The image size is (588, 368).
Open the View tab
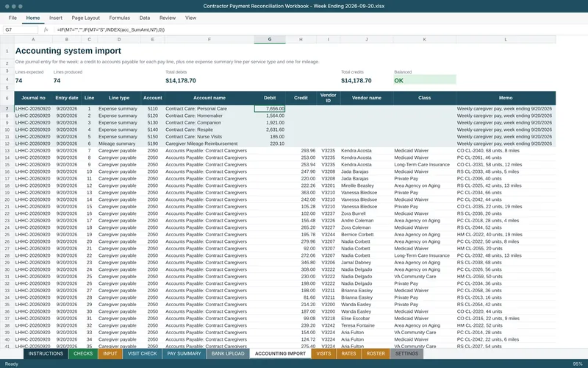click(x=190, y=18)
